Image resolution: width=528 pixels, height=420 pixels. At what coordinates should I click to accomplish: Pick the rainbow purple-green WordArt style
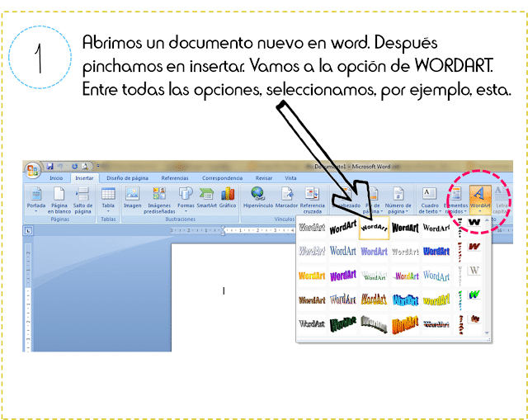point(405,276)
